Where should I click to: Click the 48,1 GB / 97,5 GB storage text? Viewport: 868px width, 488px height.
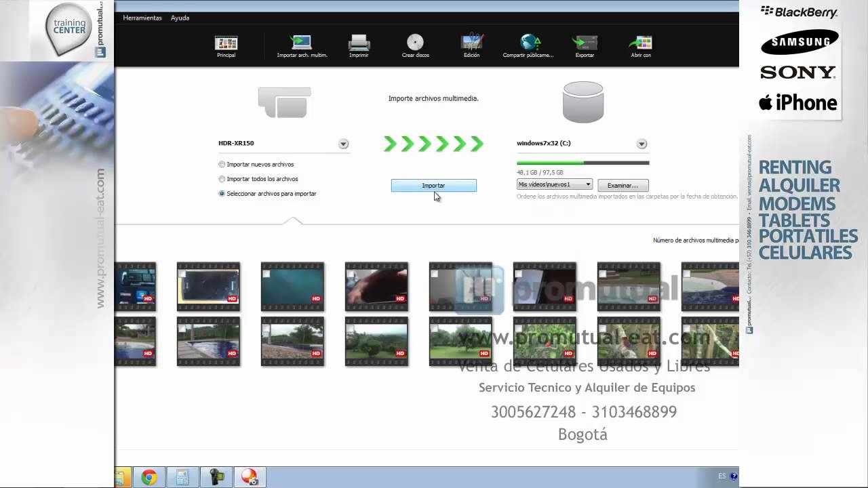click(540, 173)
